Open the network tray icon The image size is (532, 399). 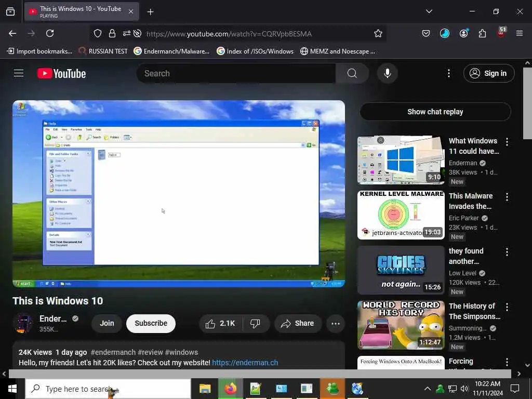(x=453, y=389)
